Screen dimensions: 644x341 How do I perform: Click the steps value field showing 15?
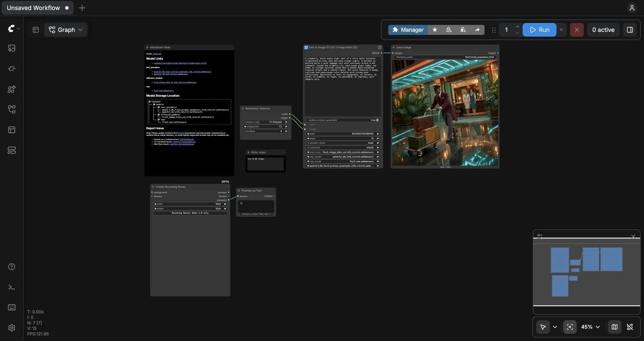click(x=343, y=138)
